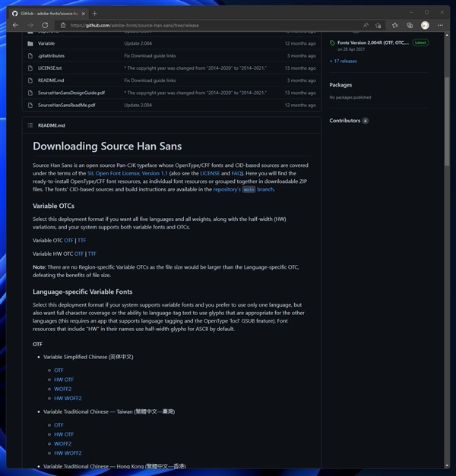Open the Variable folder icon

click(30, 43)
